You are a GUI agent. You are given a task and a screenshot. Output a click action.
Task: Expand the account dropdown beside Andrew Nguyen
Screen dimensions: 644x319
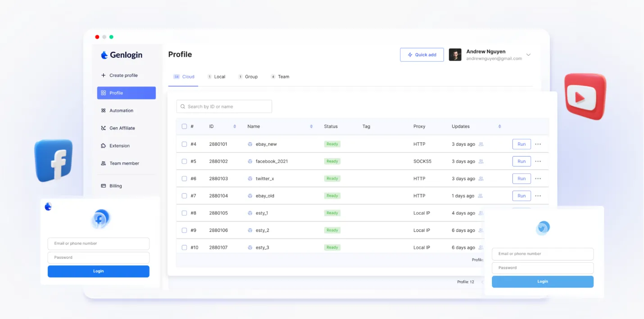pyautogui.click(x=529, y=55)
